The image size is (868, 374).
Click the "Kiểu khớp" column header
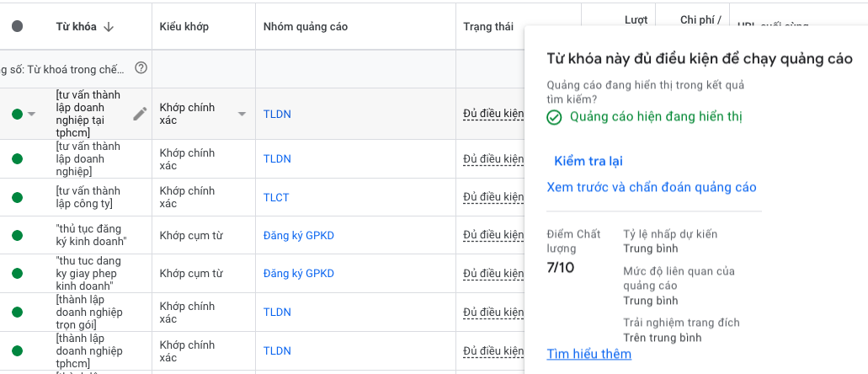184,27
